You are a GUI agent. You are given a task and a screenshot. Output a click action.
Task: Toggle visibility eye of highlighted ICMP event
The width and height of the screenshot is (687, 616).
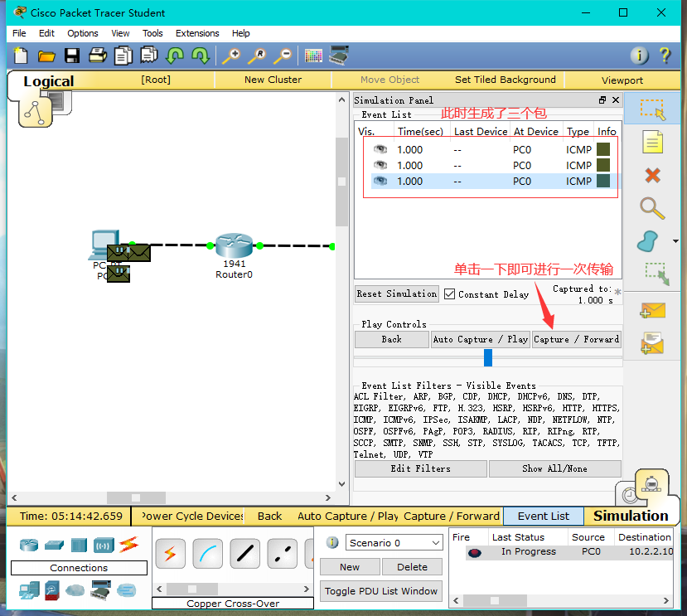click(x=380, y=181)
